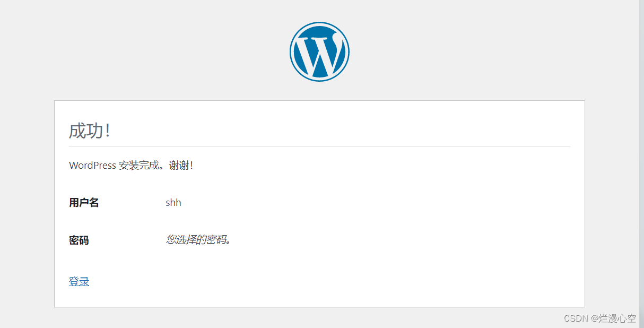Select the username value shh
Screen dimensions: 644x328
173,202
